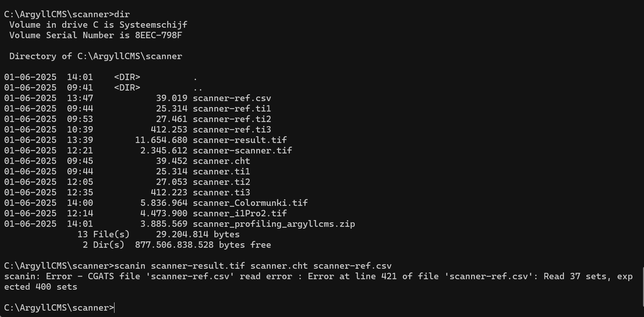The image size is (644, 317).
Task: Click the 'Directory of C:\ArgyllCMS\scanner' line
Action: (96, 56)
